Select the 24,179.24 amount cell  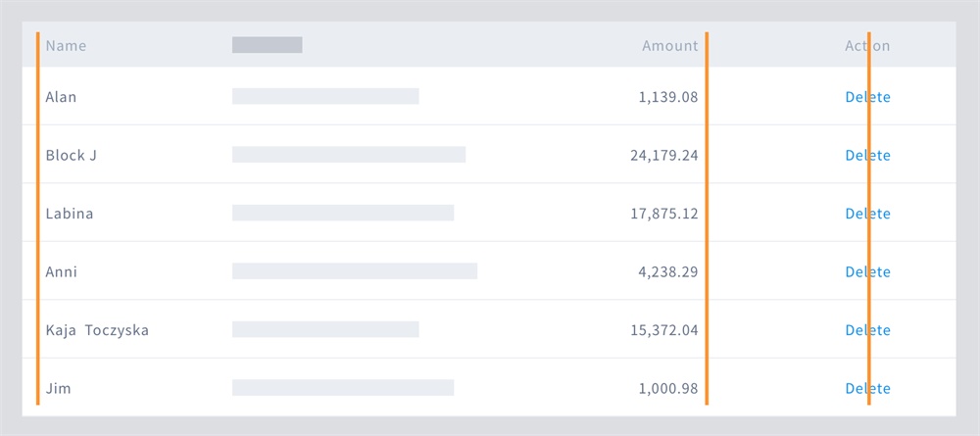[x=663, y=155]
